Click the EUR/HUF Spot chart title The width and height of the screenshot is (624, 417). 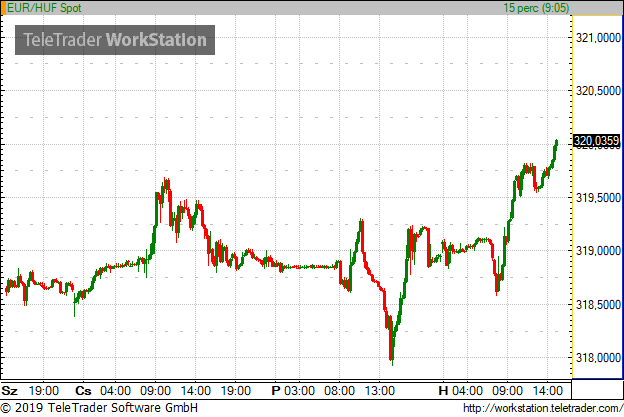coord(44,8)
